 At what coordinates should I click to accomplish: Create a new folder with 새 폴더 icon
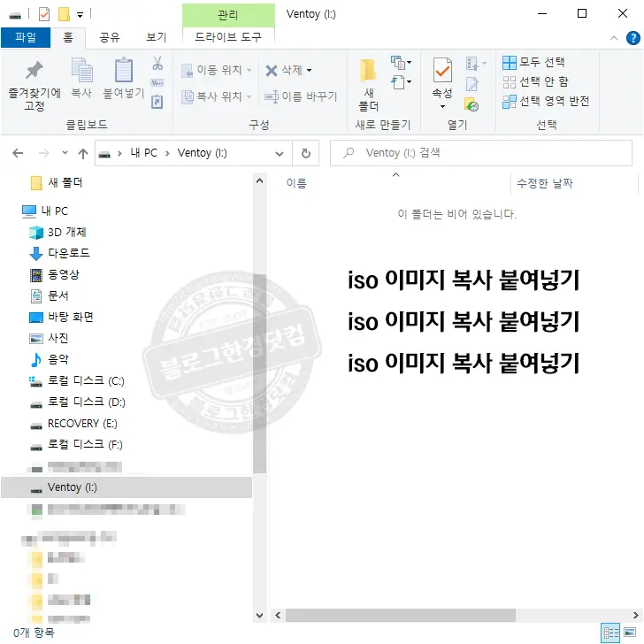(368, 70)
